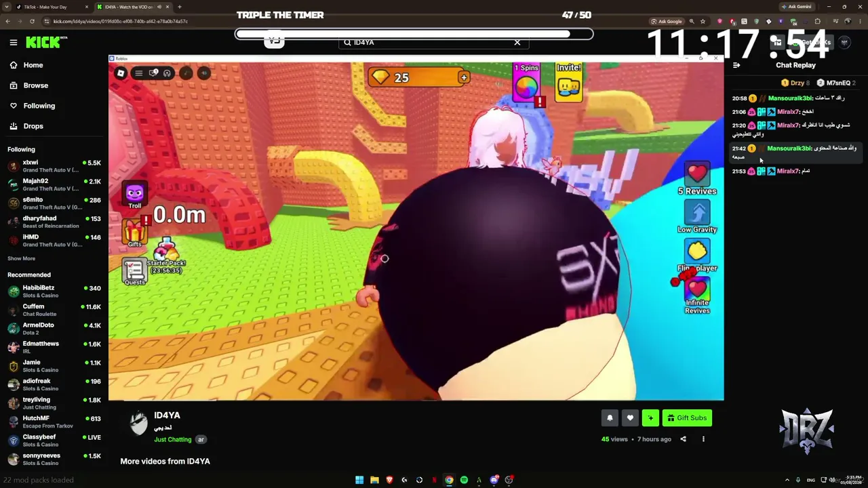868x488 pixels.
Task: Open followed channel xlxwi
Action: click(x=54, y=166)
